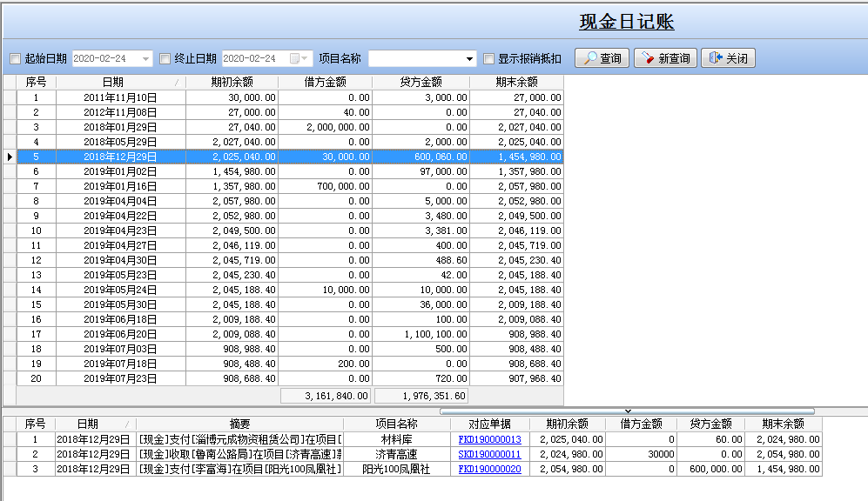Click the calendar icon in the 终止日期 field
The width and height of the screenshot is (868, 501).
(x=296, y=58)
